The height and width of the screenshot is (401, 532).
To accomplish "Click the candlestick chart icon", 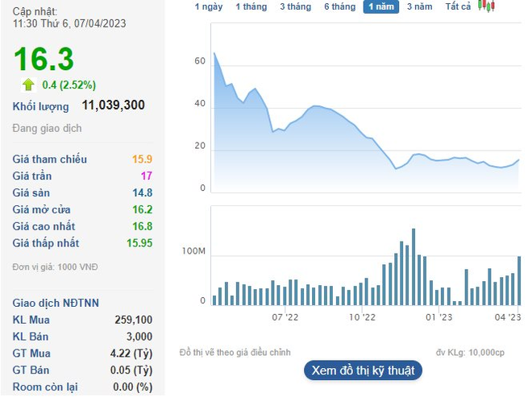I will (486, 6).
